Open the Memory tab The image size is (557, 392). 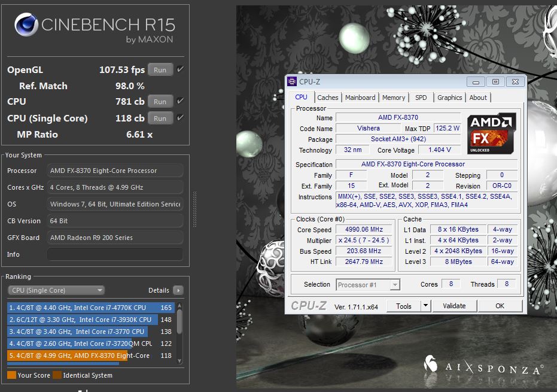[x=394, y=98]
